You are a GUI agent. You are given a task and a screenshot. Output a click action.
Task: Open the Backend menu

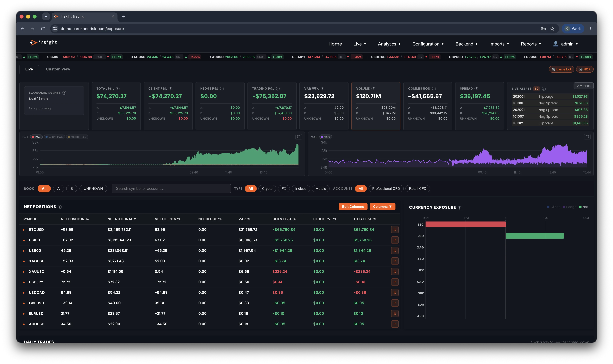pyautogui.click(x=467, y=44)
